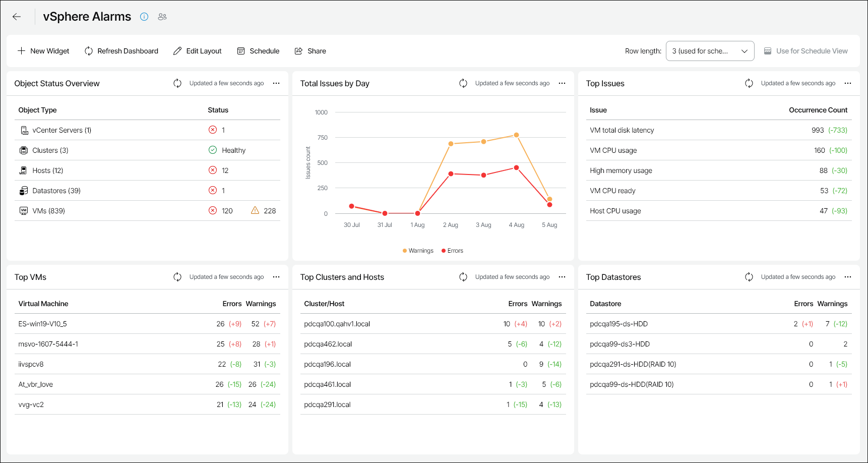The height and width of the screenshot is (463, 868).
Task: Click the Datastores icon
Action: (24, 191)
